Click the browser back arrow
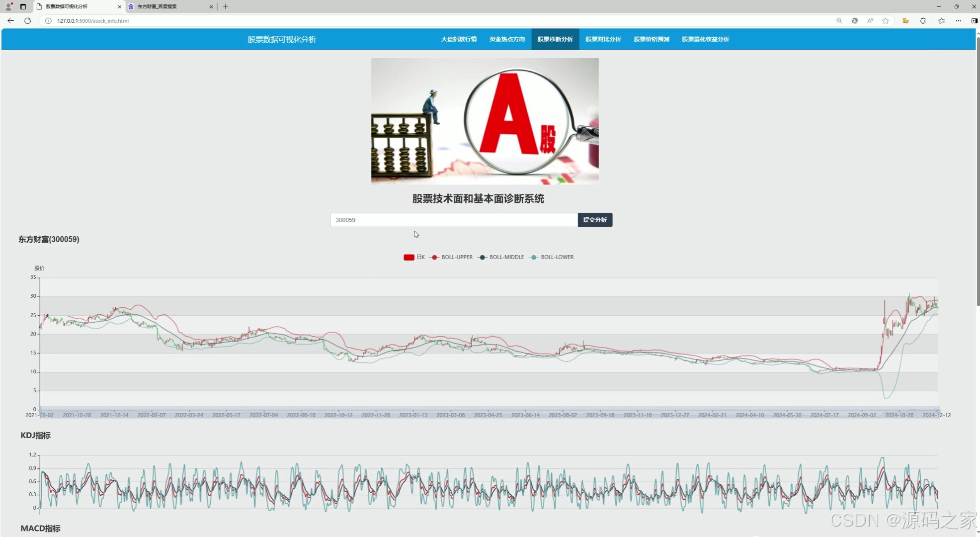Image resolution: width=980 pixels, height=537 pixels. [x=10, y=21]
